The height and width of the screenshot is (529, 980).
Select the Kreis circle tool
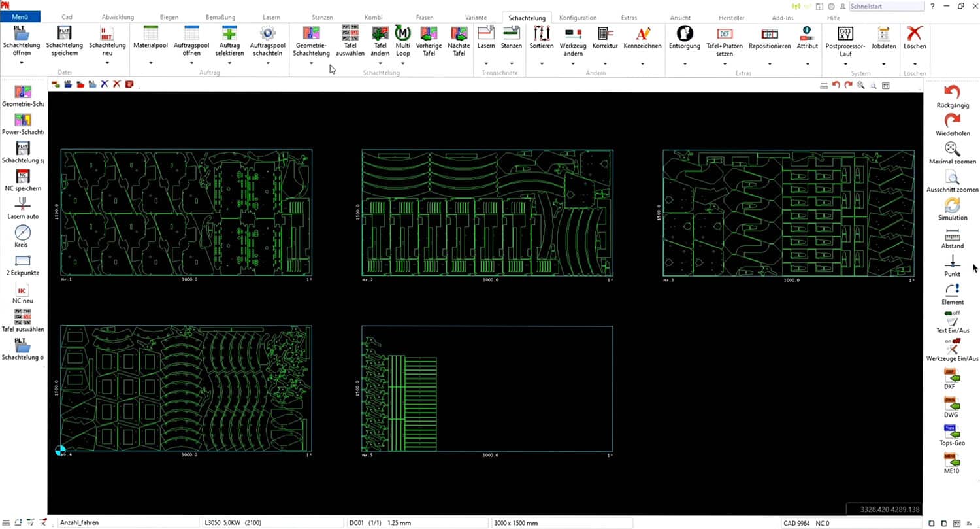(23, 233)
